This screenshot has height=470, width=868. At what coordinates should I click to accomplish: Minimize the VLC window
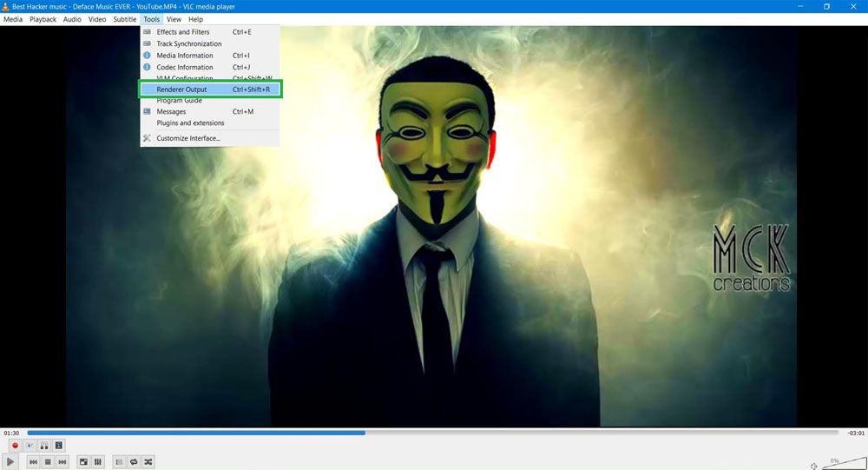pyautogui.click(x=800, y=7)
